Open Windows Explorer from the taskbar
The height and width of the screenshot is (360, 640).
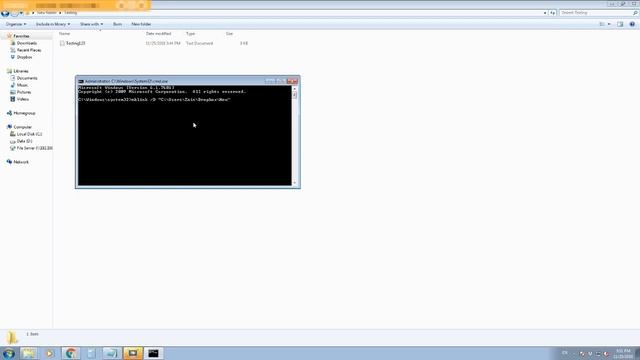29,353
